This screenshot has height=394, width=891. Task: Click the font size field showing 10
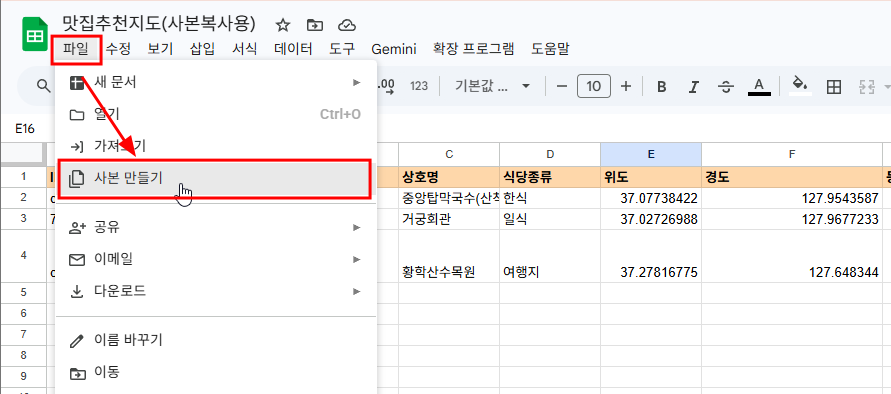(594, 86)
